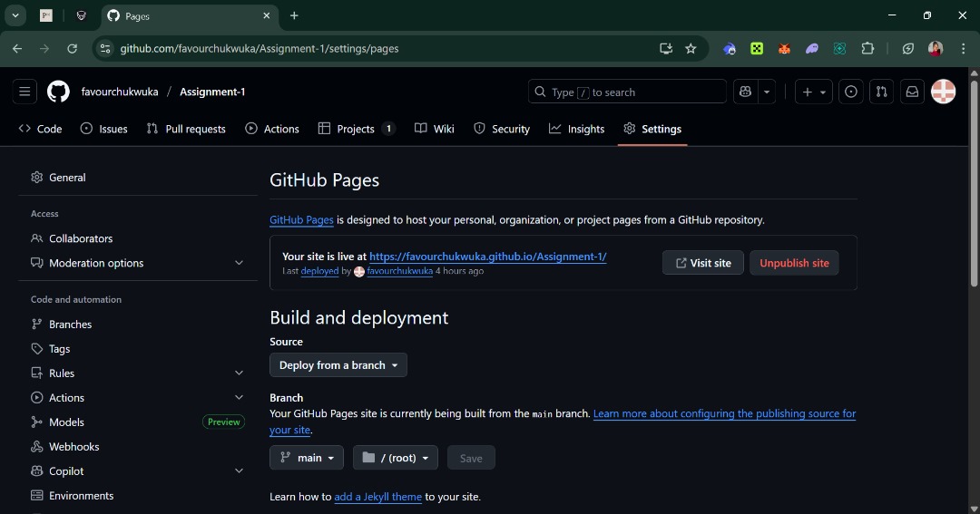Click the GitHub Octocat logo
980x514 pixels.
pos(58,92)
